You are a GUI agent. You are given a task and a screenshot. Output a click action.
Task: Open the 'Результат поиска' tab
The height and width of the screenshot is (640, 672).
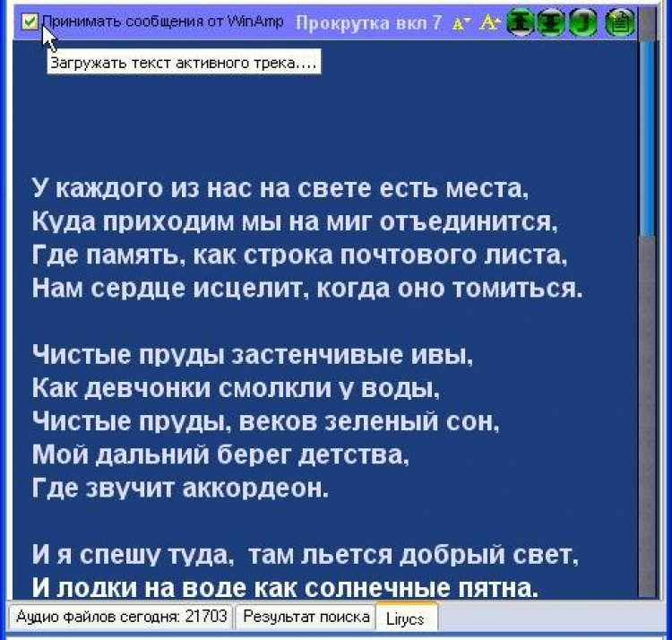(306, 617)
